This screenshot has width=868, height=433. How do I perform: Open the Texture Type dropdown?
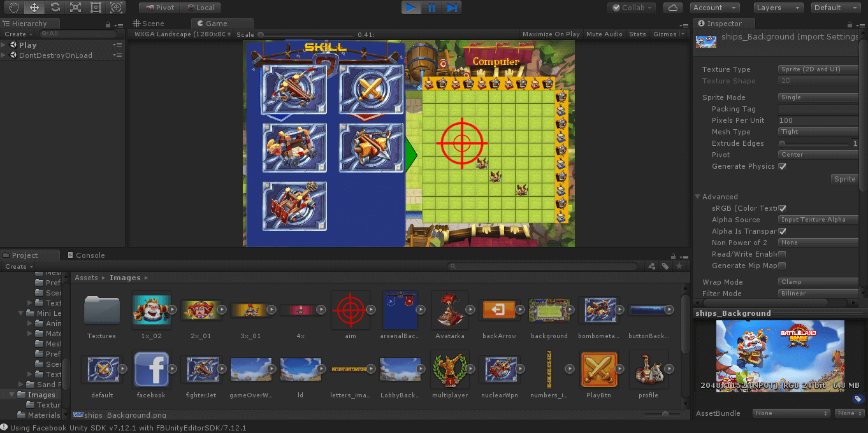818,69
